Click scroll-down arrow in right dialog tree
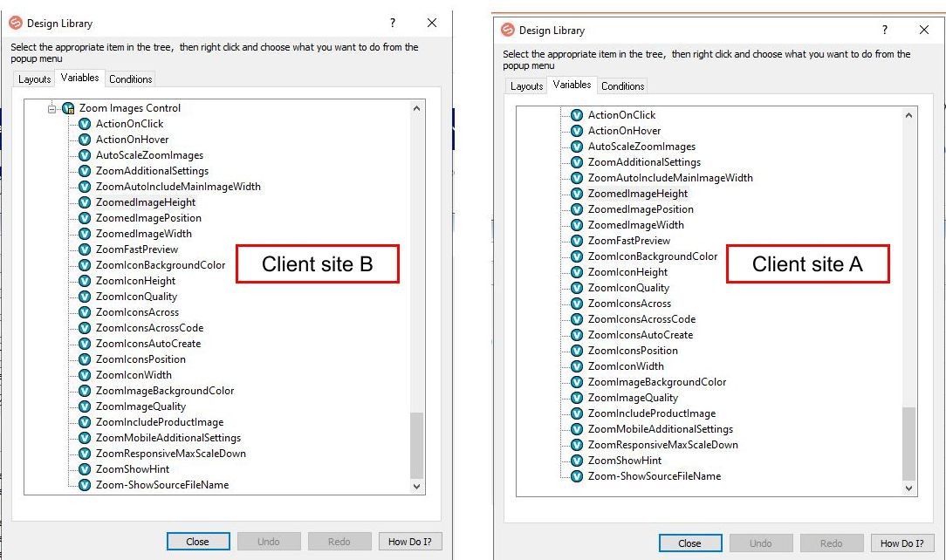The width and height of the screenshot is (946, 560). pyautogui.click(x=908, y=489)
